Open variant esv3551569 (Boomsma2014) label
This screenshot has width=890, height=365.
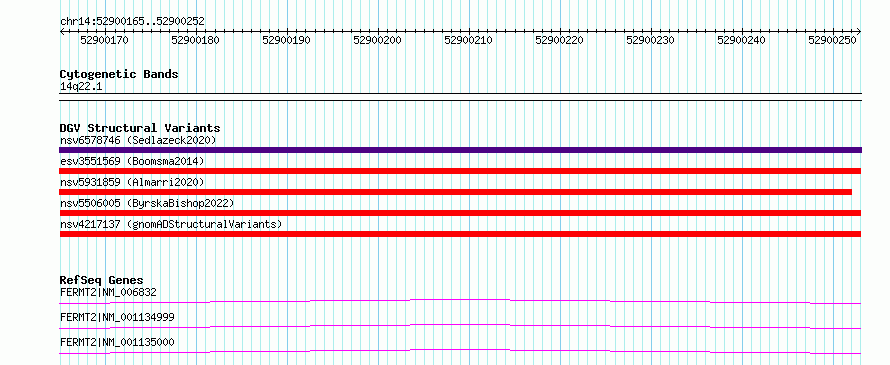(x=132, y=161)
